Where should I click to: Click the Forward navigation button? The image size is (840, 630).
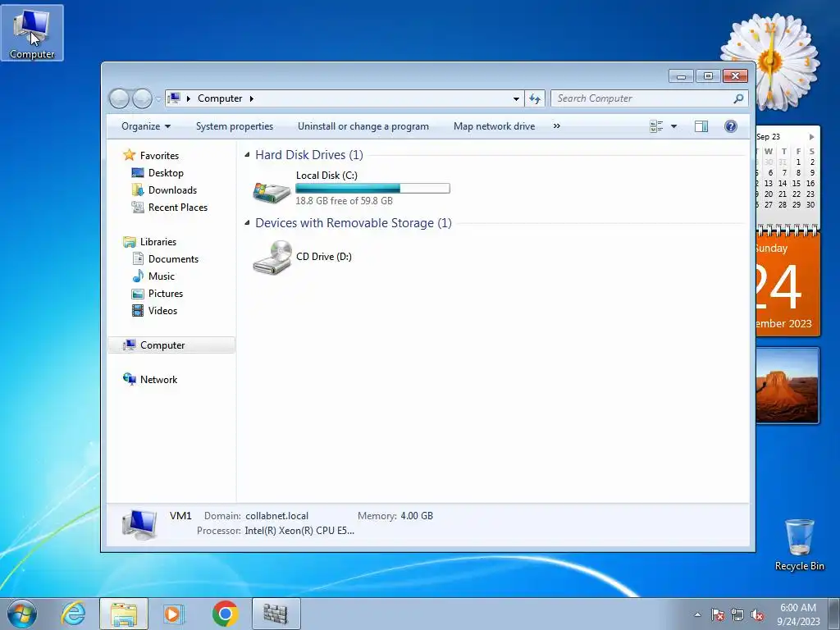click(x=142, y=98)
